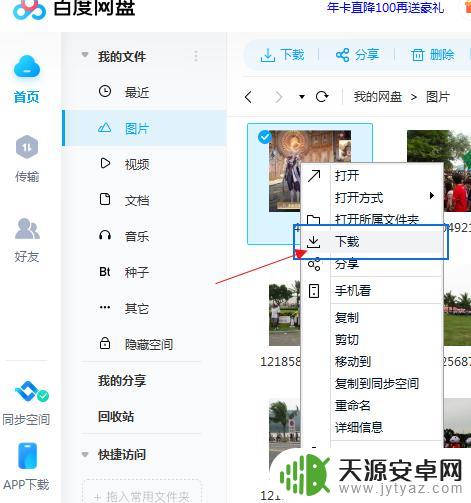Choose 分享 in context menu
471x503 pixels.
(347, 264)
